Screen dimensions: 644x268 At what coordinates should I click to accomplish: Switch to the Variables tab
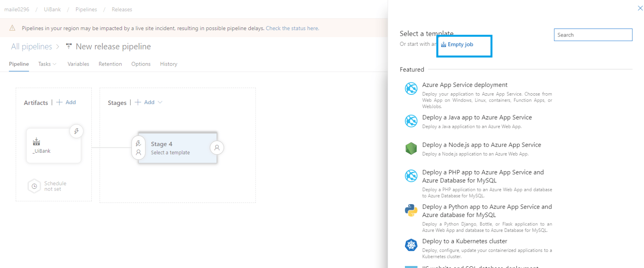pos(78,64)
